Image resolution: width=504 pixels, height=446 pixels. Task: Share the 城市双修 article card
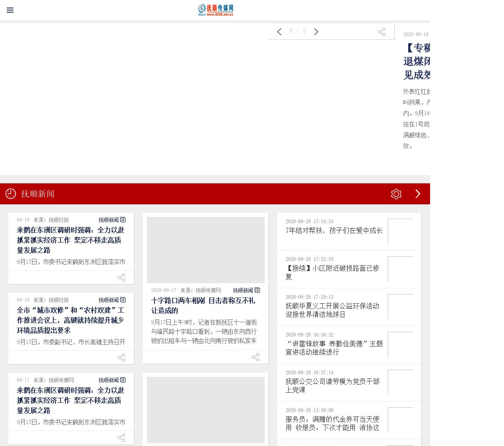121,357
